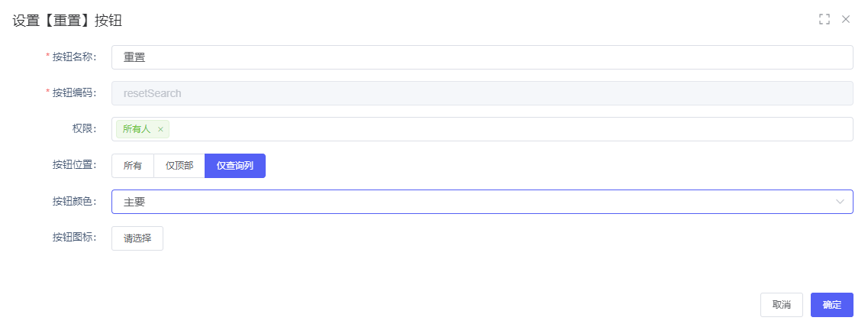868x324 pixels.
Task: Remove the 所有人 permission tag
Action: [160, 130]
